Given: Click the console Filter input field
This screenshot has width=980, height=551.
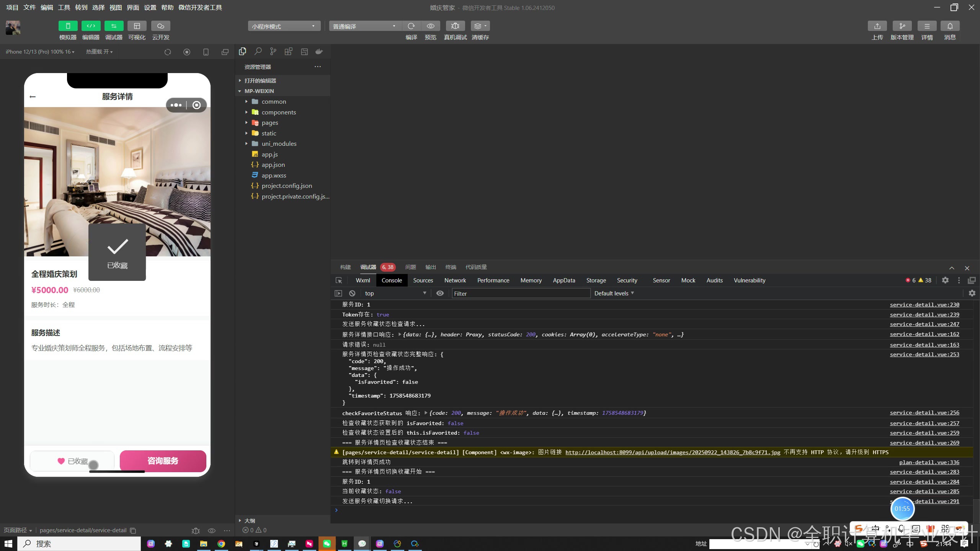Looking at the screenshot, I should [521, 293].
